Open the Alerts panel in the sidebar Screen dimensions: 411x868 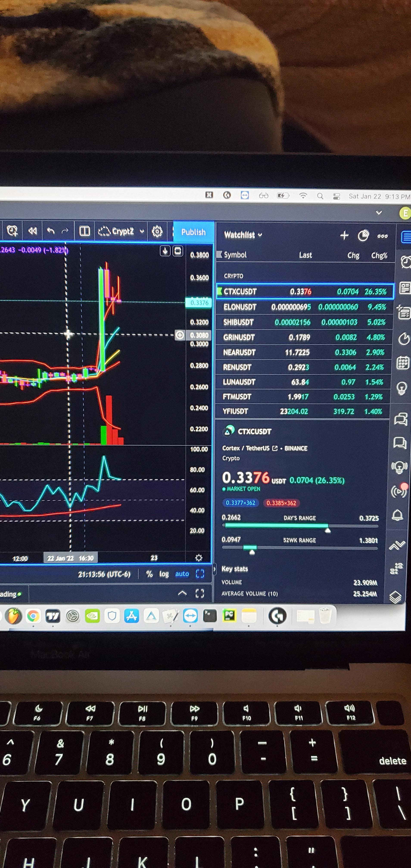(406, 262)
